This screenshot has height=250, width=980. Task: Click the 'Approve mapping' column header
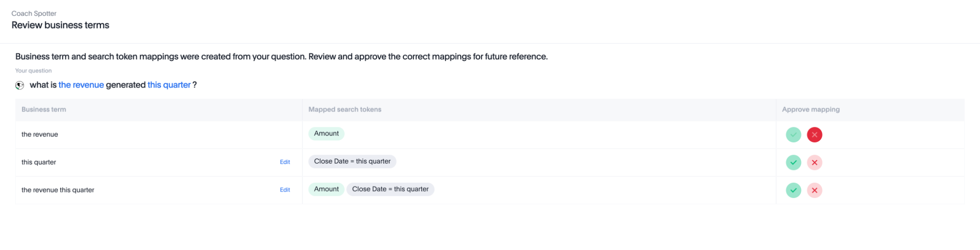click(x=810, y=110)
